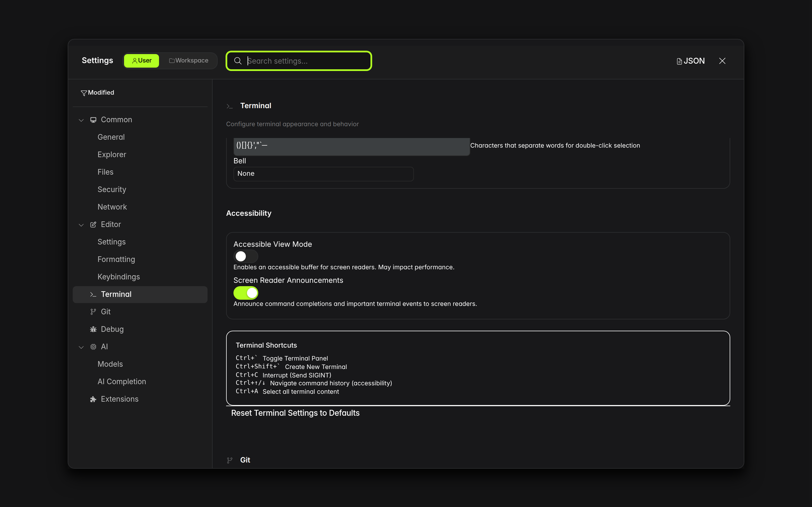Switch to the Workspace settings scope

tap(189, 61)
